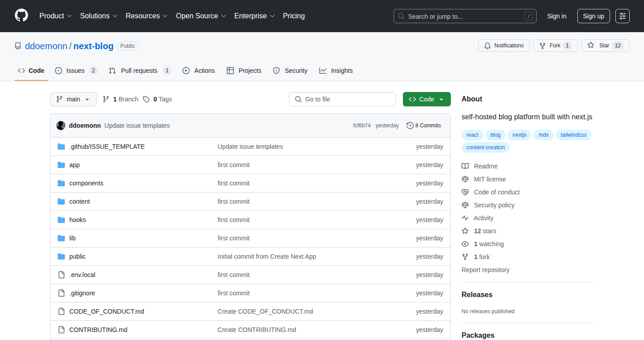The width and height of the screenshot is (644, 340).
Task: Fork the repository
Action: coord(555,46)
